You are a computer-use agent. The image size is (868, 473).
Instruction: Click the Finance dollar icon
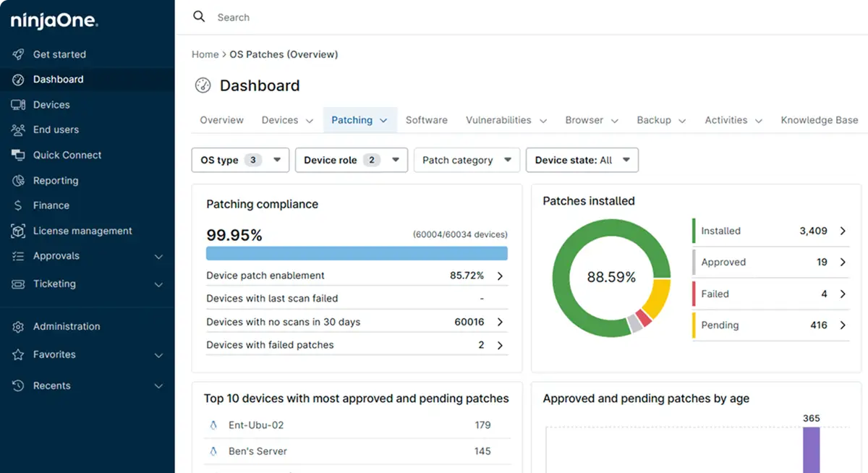click(x=19, y=205)
